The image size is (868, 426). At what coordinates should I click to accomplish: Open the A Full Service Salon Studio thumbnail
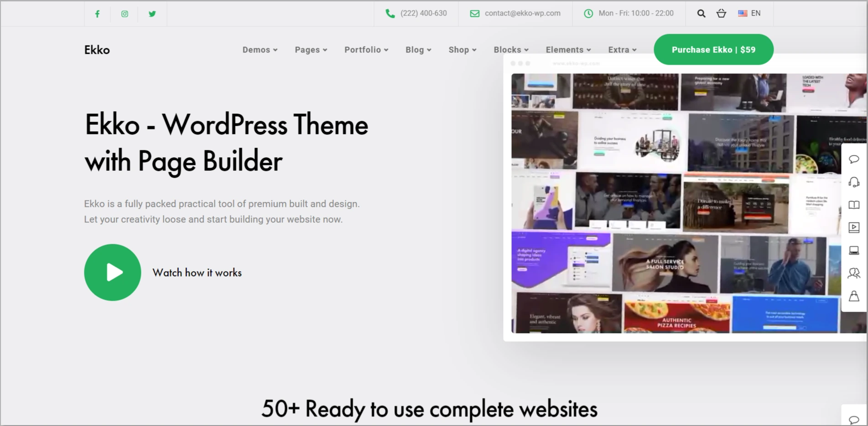[x=665, y=263]
